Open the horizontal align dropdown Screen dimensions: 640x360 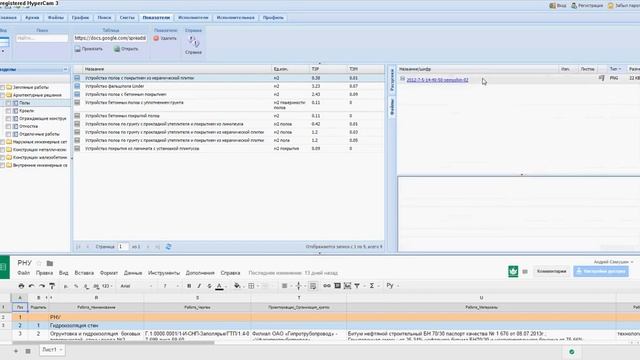(287, 286)
